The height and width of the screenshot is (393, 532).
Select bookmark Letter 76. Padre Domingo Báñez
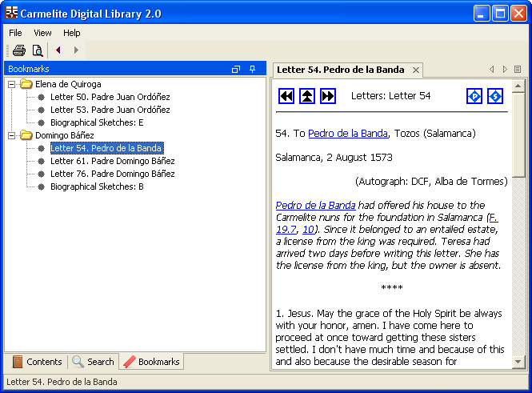pyautogui.click(x=112, y=174)
